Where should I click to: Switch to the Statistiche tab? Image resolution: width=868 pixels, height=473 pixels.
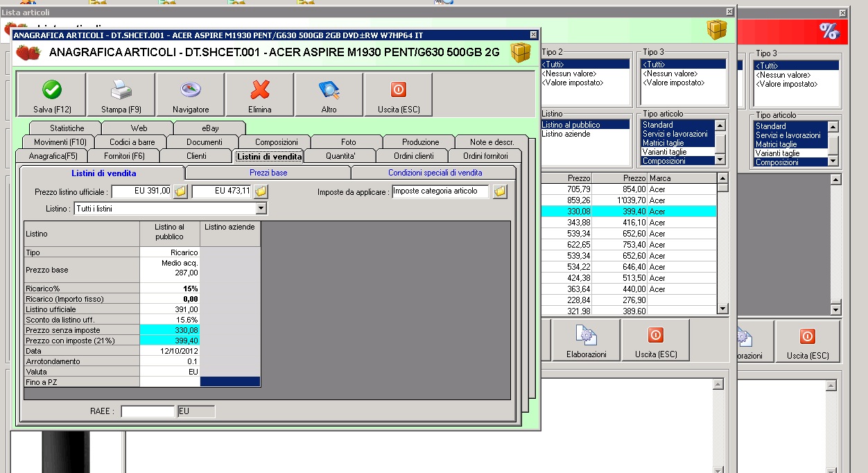point(67,128)
